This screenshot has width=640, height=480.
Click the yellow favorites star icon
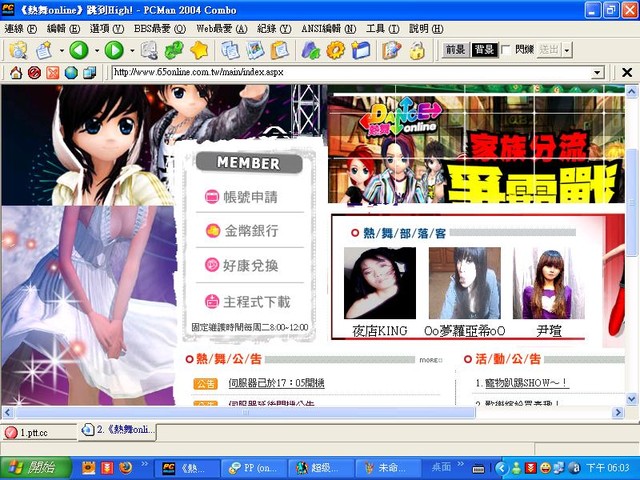(x=199, y=51)
